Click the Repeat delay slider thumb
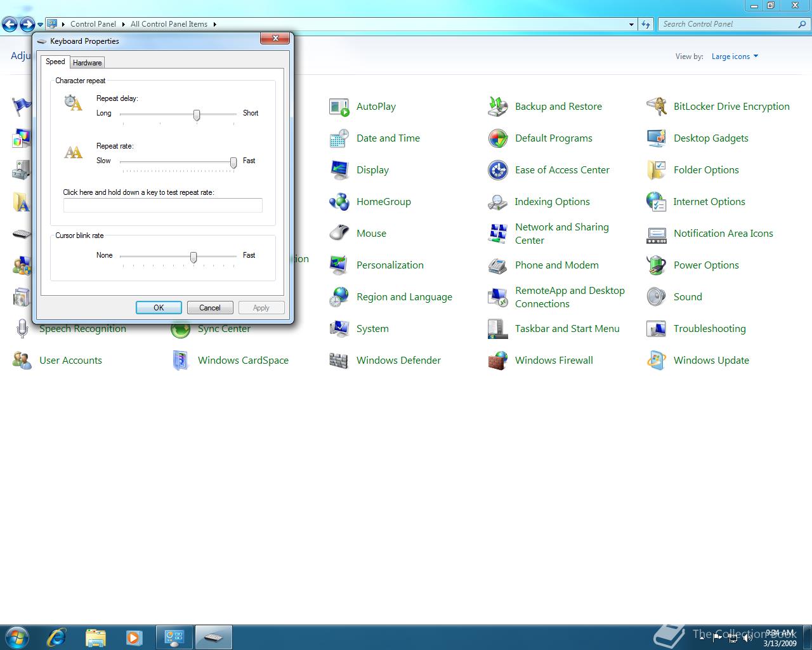812x650 pixels. pyautogui.click(x=197, y=115)
